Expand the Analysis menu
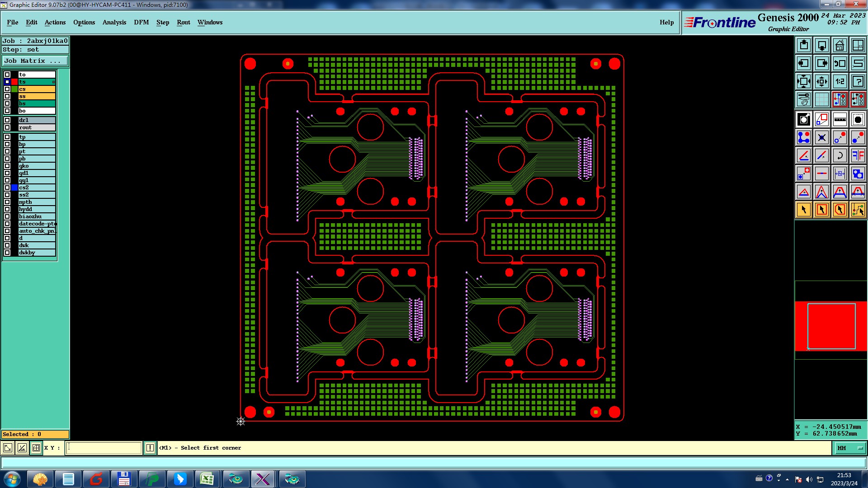Screen dimensions: 868x488 pos(114,22)
